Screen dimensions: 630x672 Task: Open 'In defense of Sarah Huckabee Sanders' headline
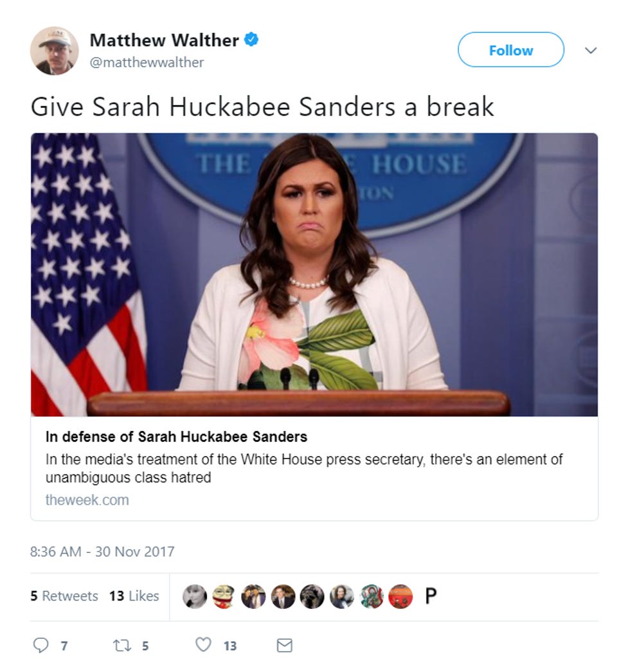click(176, 437)
